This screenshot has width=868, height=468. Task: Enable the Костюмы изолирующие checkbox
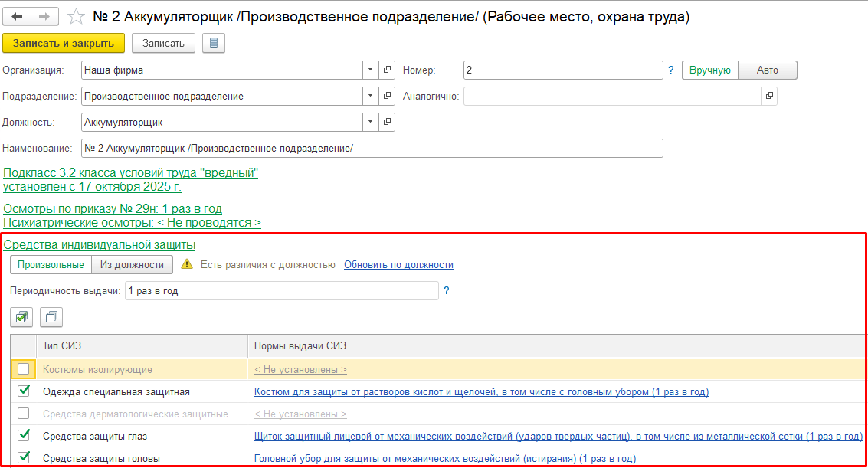24,369
